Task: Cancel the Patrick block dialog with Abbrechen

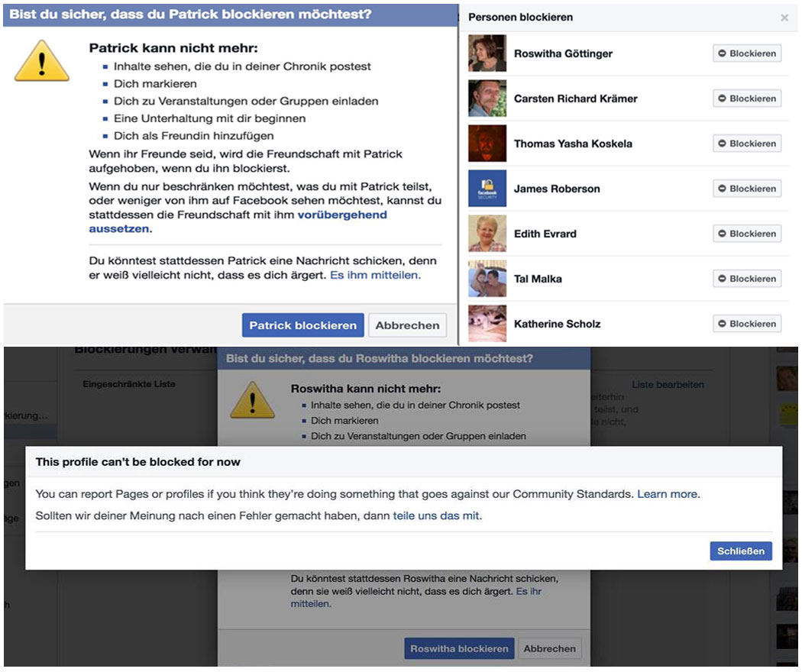Action: tap(407, 325)
